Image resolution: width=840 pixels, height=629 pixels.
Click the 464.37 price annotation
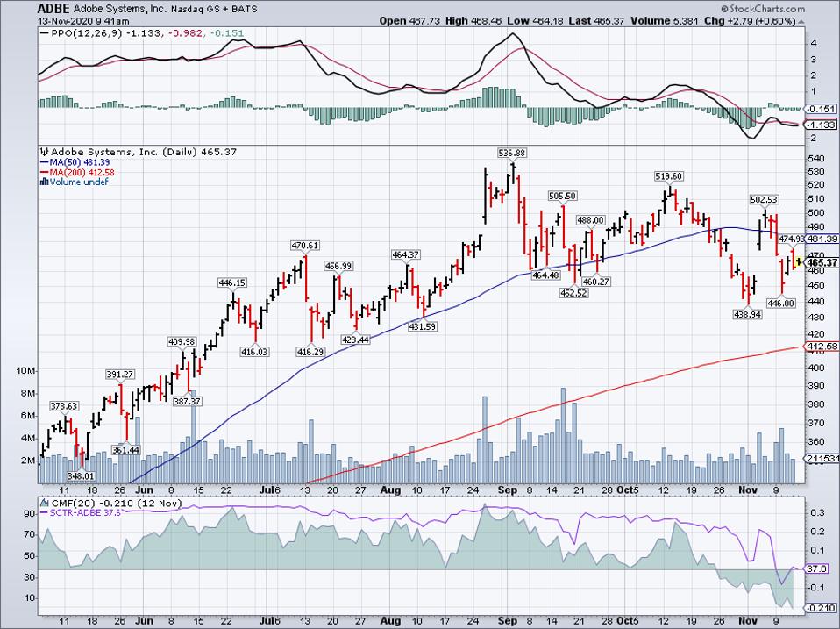tap(406, 254)
